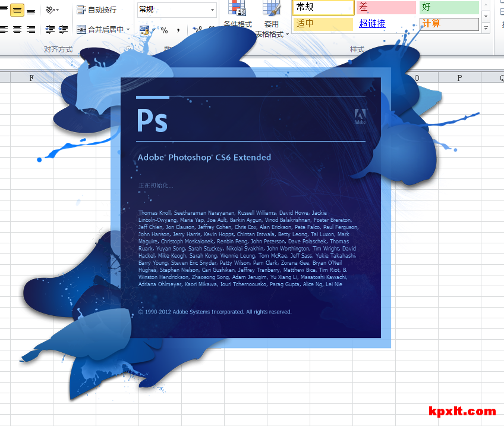The image size is (504, 426).
Task: Apply the comma style number format
Action: tap(178, 30)
